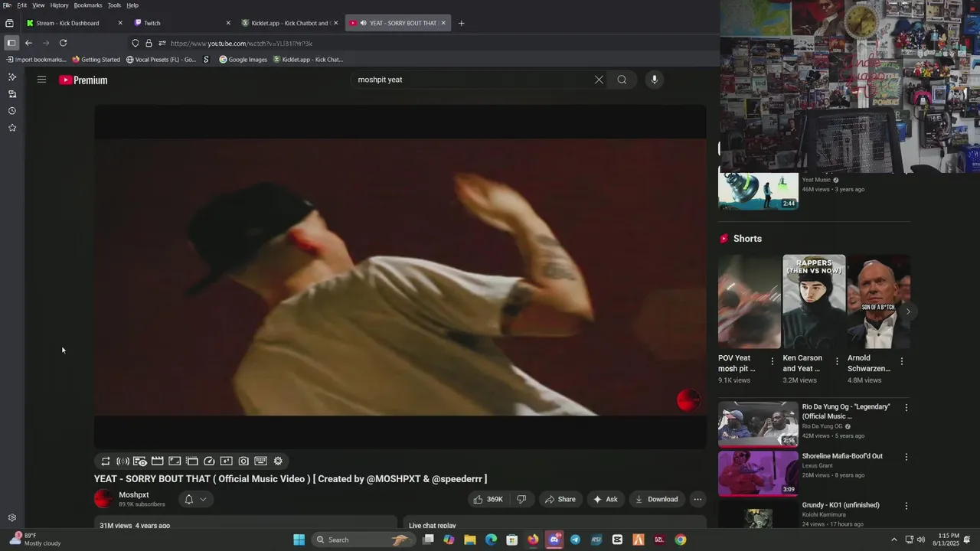
Task: Click the site padlock icon in the address bar
Action: [x=149, y=43]
